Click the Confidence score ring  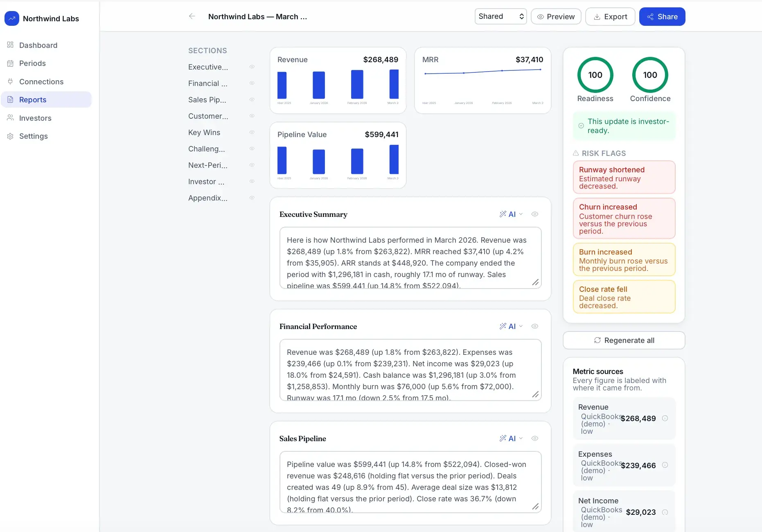tap(650, 75)
